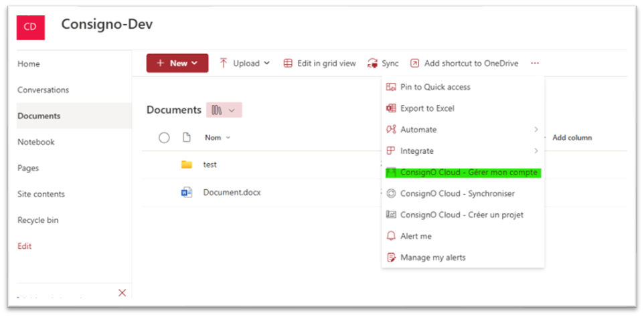Screen dimensions: 644x317
Task: Open Conversations in left navigation
Action: pos(43,90)
